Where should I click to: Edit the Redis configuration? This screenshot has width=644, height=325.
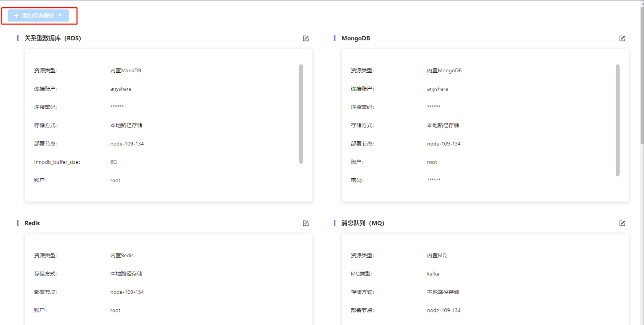[306, 223]
